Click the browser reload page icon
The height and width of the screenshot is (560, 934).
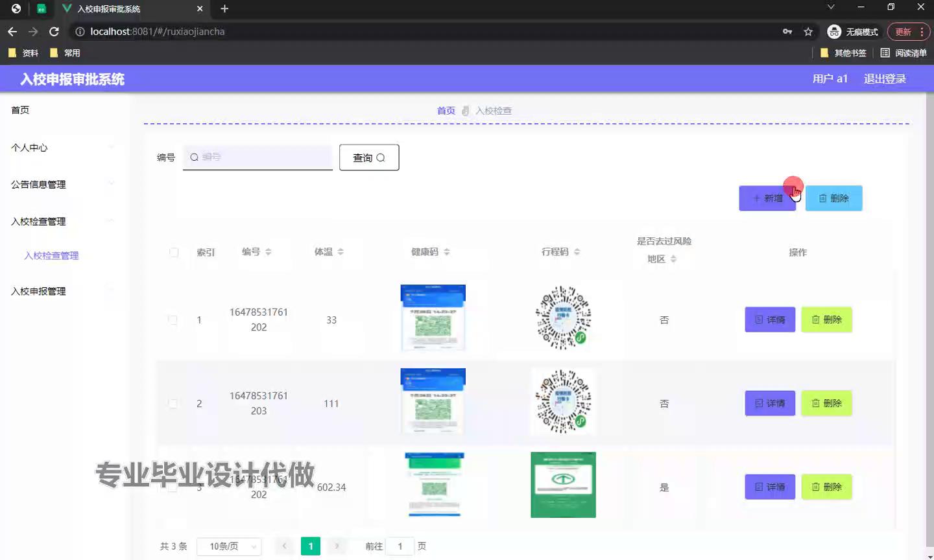[54, 31]
